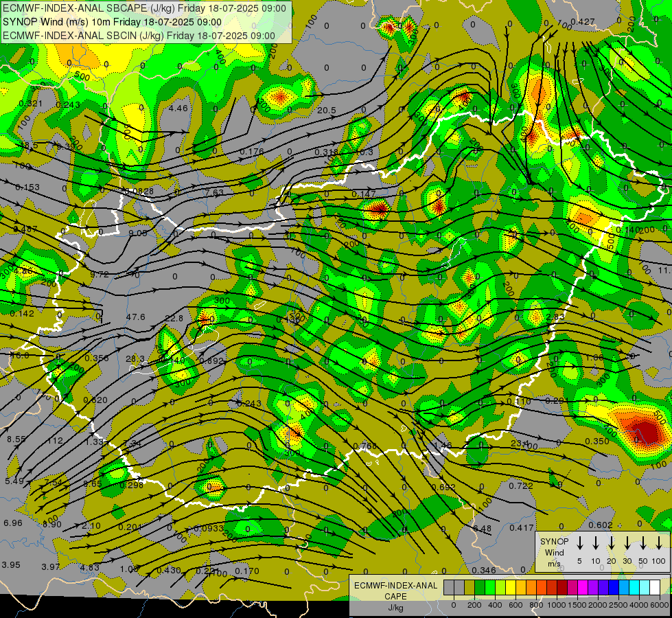This screenshot has height=618, width=672.
Task: Click the 0.0828 value on the map
Action: pos(139,191)
